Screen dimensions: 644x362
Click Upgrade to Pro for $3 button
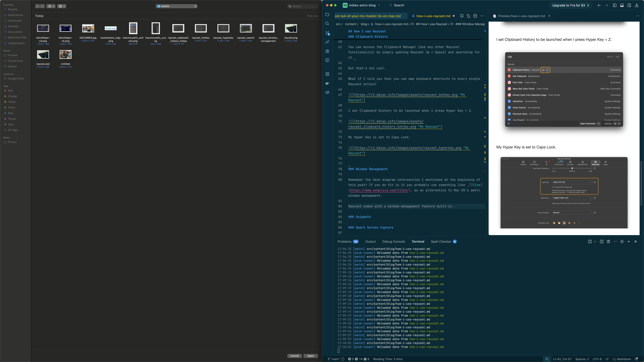(571, 5)
